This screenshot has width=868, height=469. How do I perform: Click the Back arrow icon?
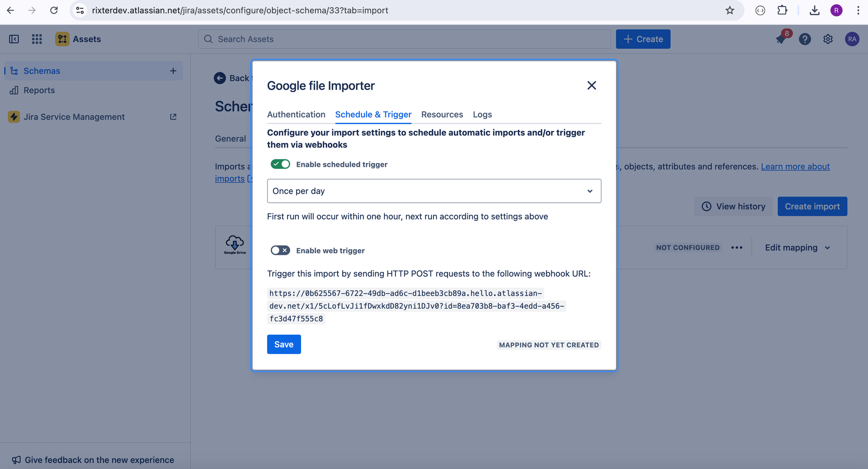coord(220,78)
